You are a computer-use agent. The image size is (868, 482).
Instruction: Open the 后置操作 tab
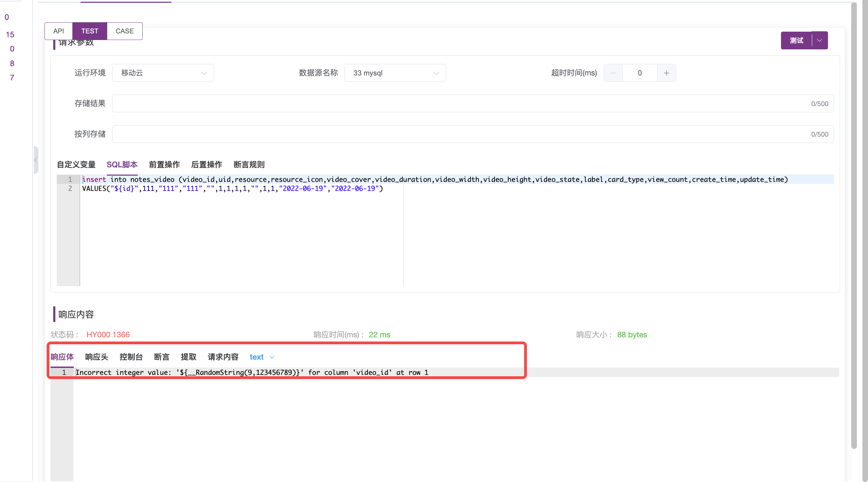coord(207,164)
